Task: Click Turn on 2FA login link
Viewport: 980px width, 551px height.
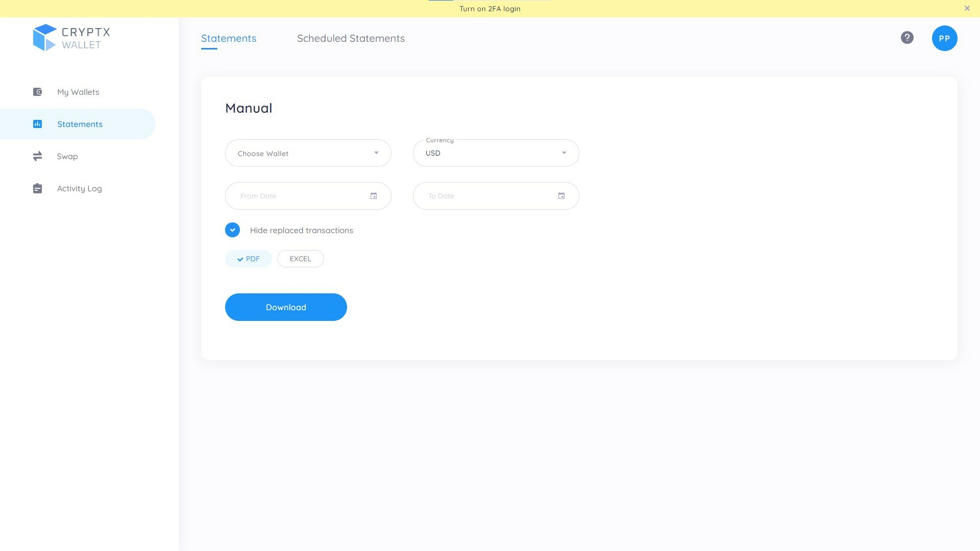Action: pos(490,8)
